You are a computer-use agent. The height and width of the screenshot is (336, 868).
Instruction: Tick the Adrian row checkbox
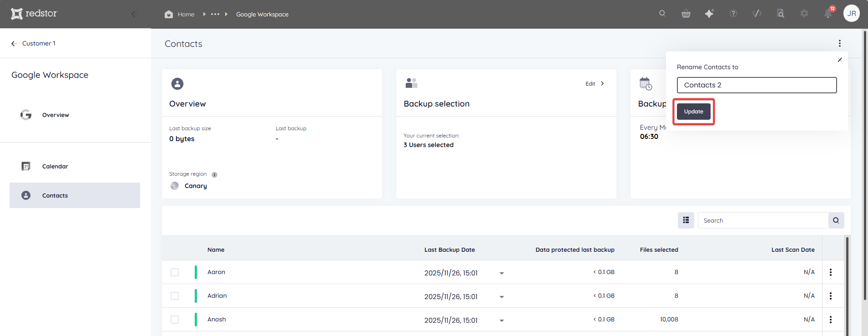click(175, 296)
